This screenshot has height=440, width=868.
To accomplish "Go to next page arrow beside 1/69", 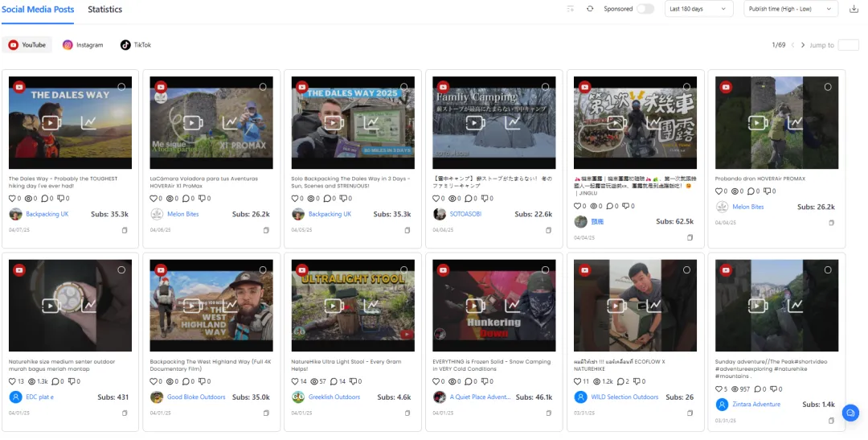I will click(803, 45).
